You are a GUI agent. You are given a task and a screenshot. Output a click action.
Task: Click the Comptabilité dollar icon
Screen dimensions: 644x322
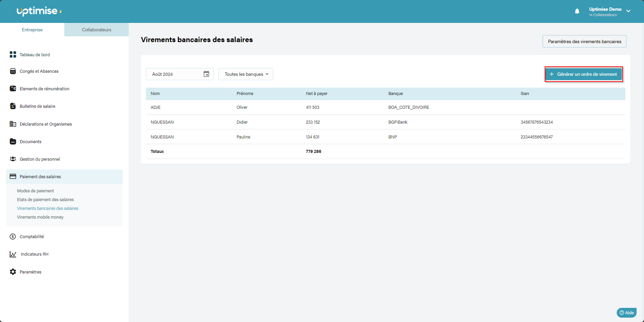point(13,236)
